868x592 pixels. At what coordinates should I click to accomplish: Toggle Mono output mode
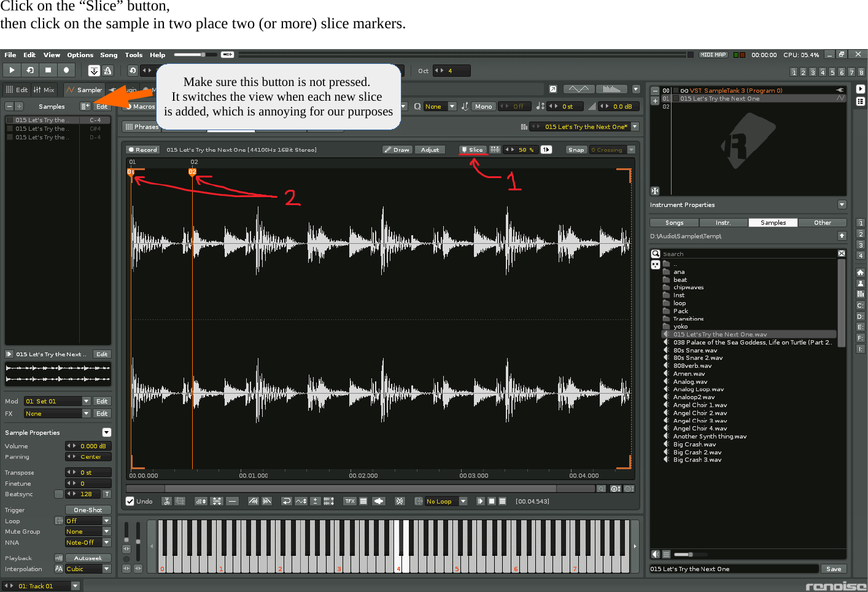(x=483, y=106)
